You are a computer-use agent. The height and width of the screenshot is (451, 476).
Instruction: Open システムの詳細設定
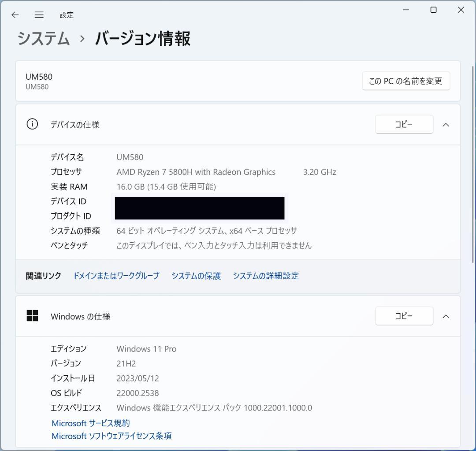click(265, 276)
